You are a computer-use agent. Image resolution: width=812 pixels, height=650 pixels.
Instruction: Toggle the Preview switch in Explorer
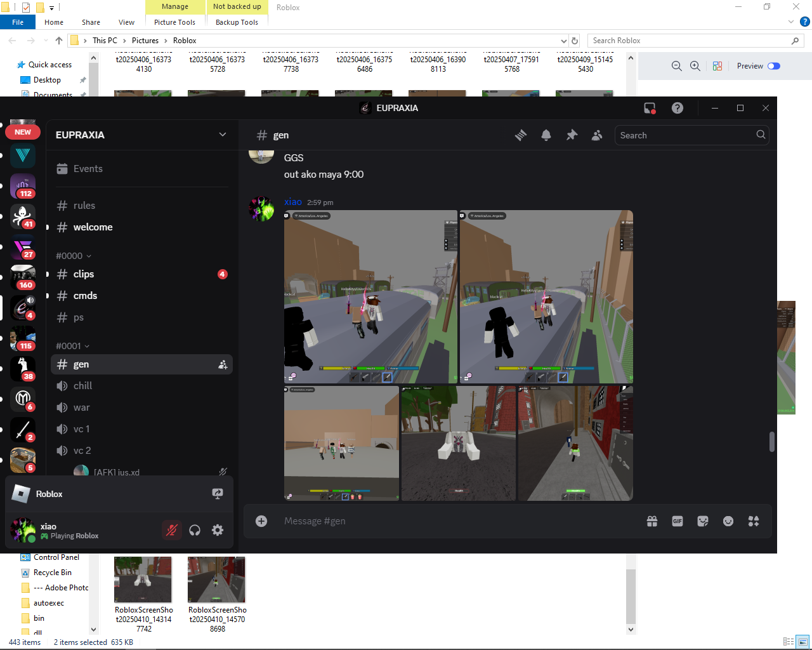click(774, 66)
